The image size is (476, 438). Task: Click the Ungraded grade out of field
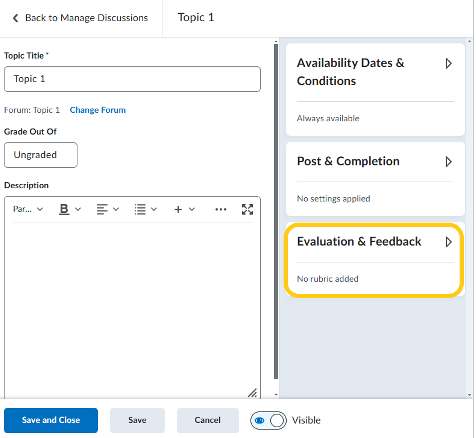pos(41,155)
